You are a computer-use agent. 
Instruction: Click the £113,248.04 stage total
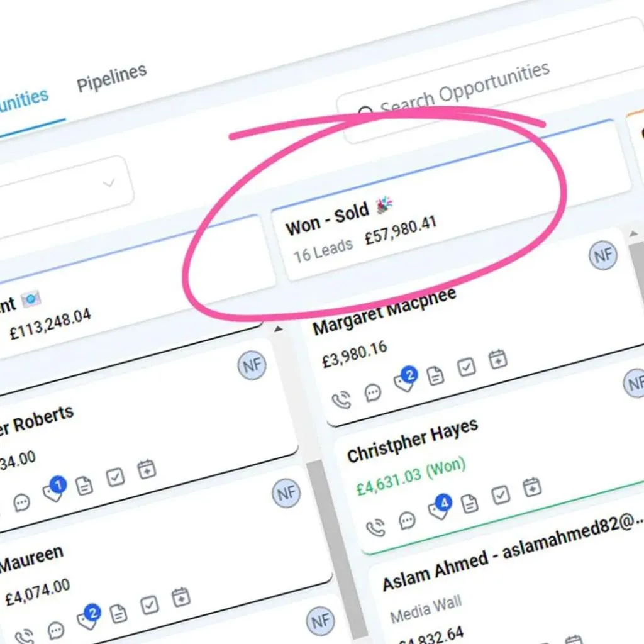point(50,324)
